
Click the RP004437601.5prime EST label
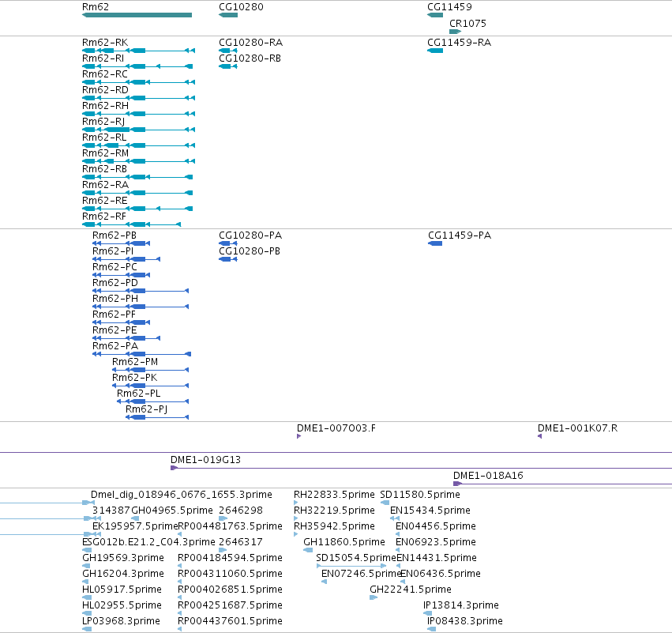(230, 621)
